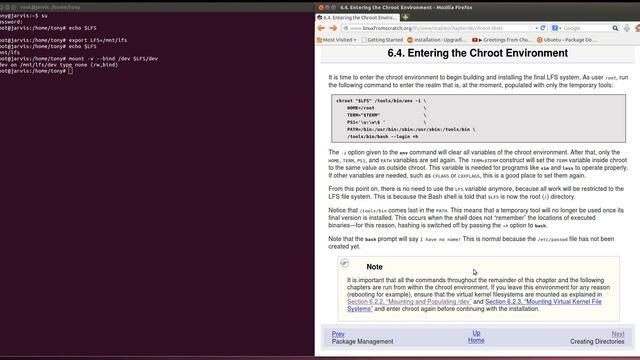Open the Downloads arrow icon
This screenshot has width=640, height=360.
[x=627, y=28]
